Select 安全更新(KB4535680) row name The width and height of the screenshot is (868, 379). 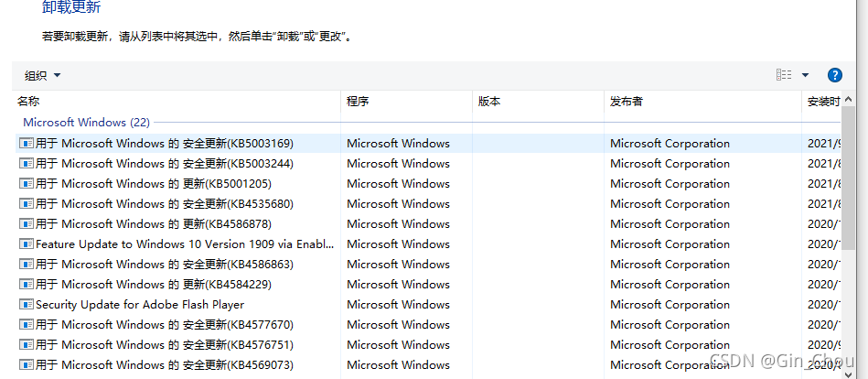165,204
